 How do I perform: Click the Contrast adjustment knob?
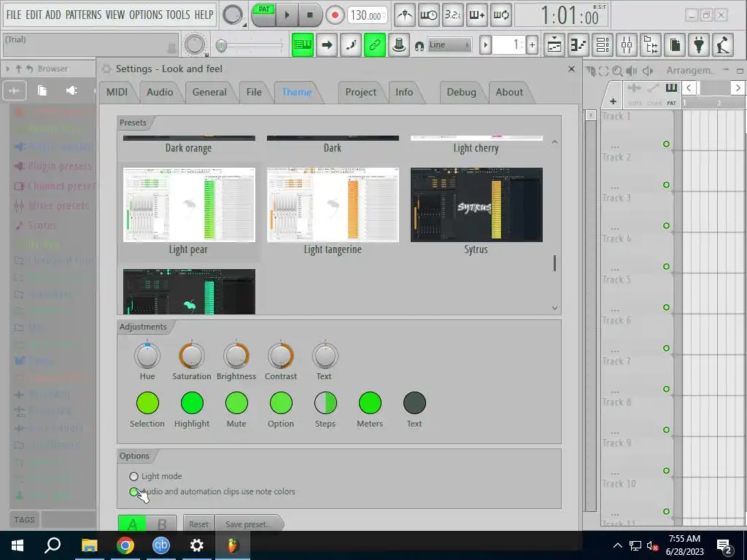[281, 356]
